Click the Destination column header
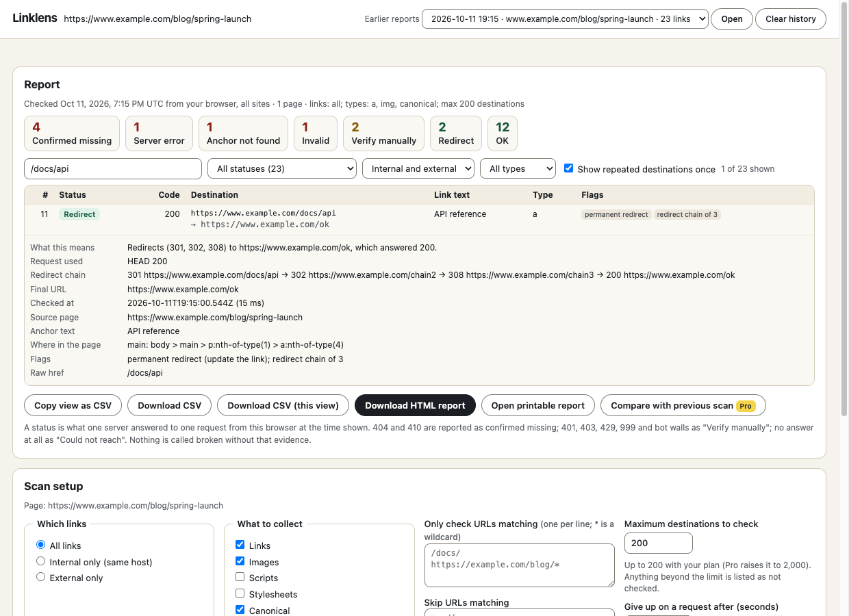This screenshot has height=616, width=849. click(x=214, y=195)
